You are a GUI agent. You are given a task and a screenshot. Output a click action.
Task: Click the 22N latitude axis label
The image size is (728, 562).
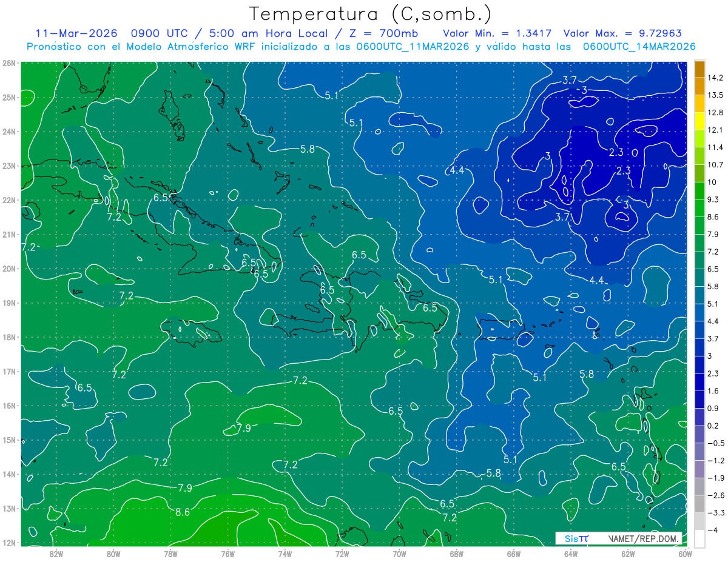coord(8,199)
